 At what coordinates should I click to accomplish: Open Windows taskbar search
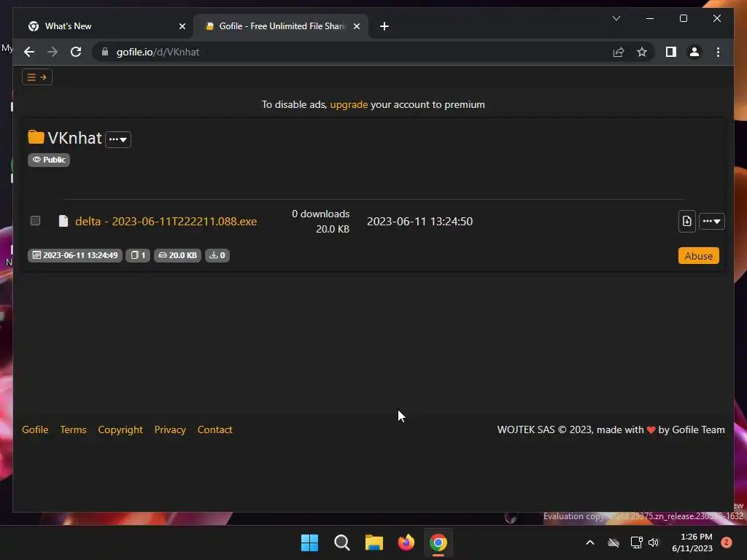click(342, 542)
